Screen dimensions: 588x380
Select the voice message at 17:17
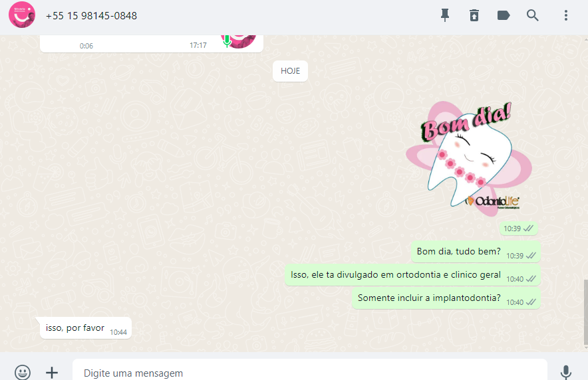pyautogui.click(x=152, y=43)
